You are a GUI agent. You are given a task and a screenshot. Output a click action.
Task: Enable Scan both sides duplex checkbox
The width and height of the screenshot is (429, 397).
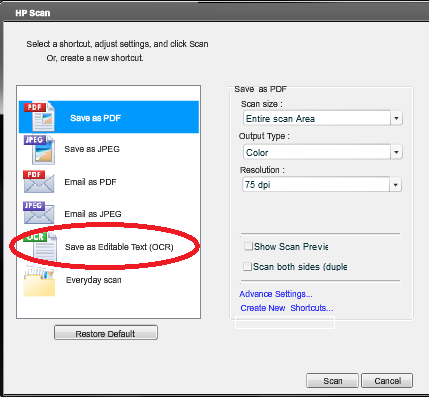point(247,266)
